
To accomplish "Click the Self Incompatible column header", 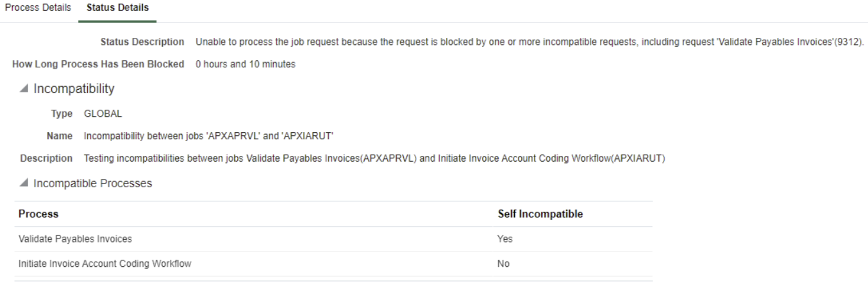I will point(540,214).
